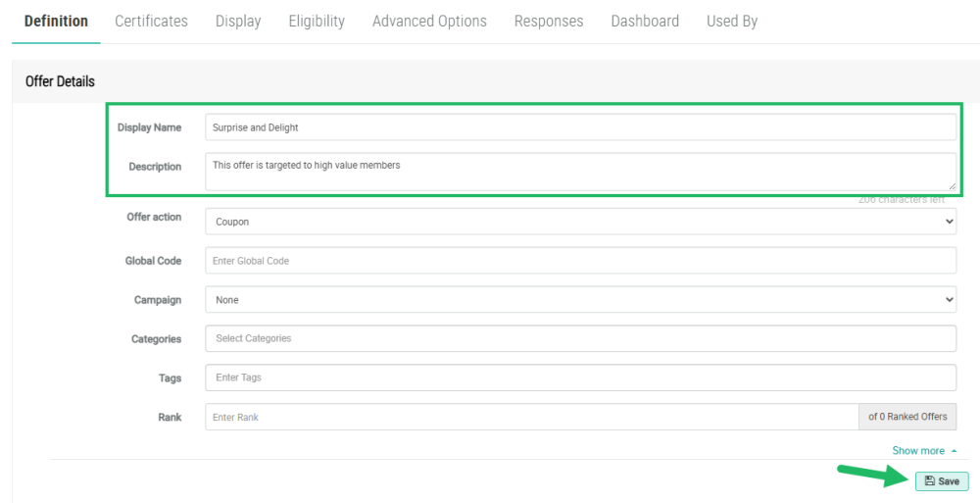Open the Offer action dropdown
Image resolution: width=980 pixels, height=503 pixels.
[x=580, y=222]
